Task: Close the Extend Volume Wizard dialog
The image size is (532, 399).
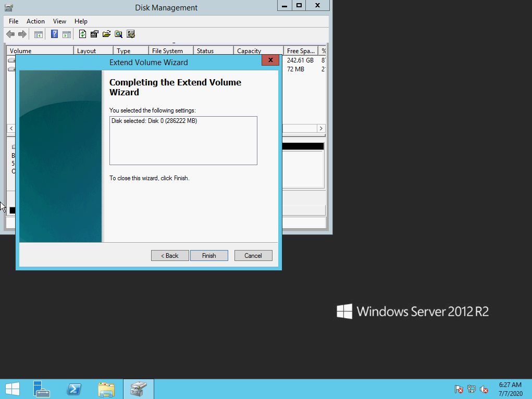Action: click(270, 60)
